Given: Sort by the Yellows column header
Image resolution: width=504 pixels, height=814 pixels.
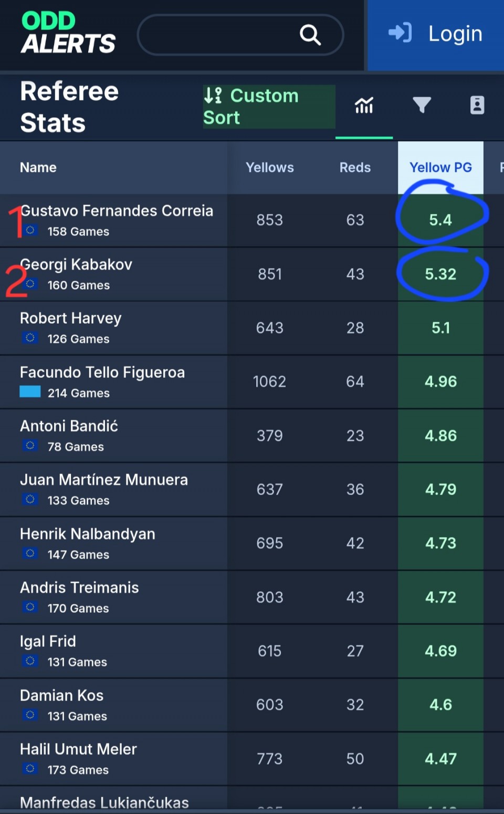Looking at the screenshot, I should click(x=270, y=168).
